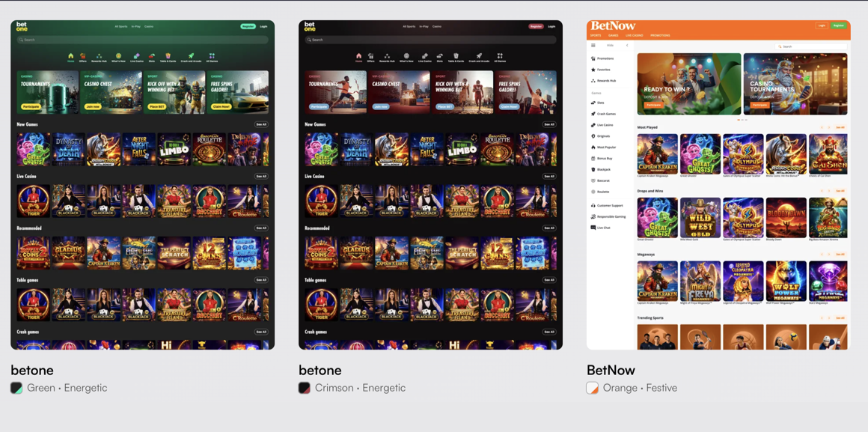Select Orange theme color swatch below BetNow
The width and height of the screenshot is (868, 432).
[593, 389]
